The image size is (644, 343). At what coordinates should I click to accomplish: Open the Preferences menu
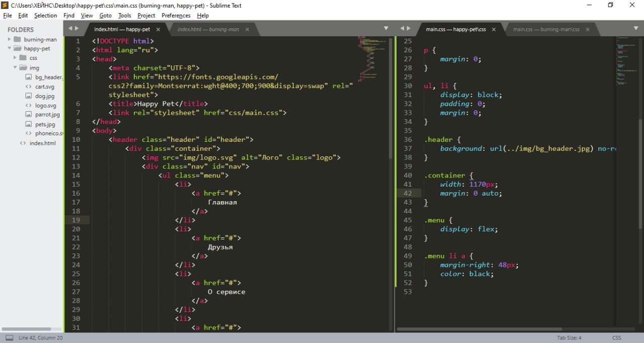(x=176, y=16)
